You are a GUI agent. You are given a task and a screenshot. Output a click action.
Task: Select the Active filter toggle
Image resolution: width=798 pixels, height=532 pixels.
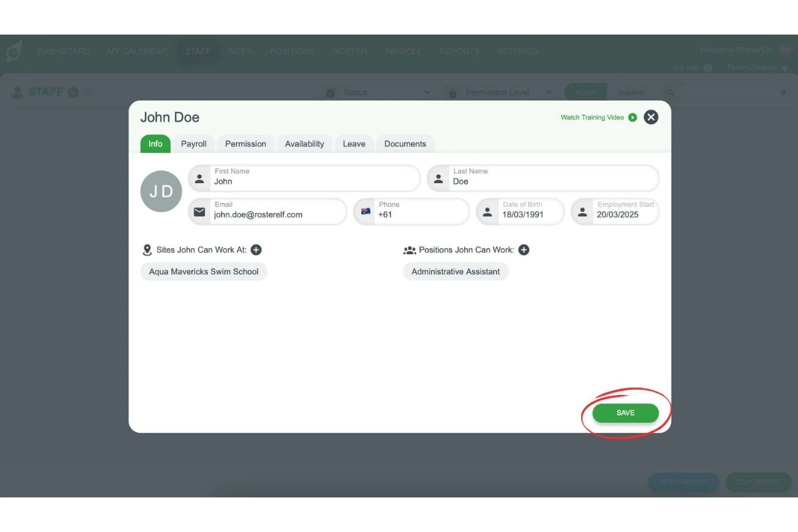coord(586,92)
